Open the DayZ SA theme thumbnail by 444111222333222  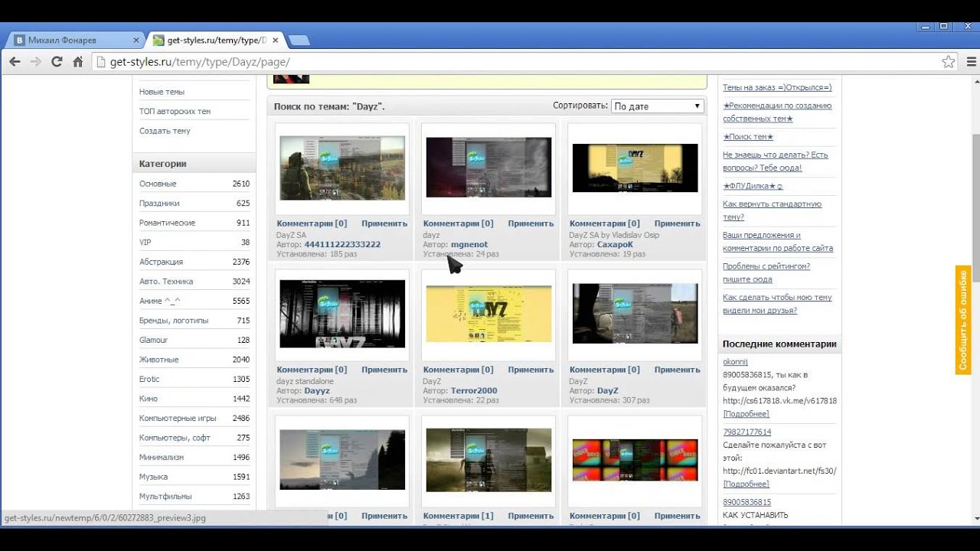(342, 168)
